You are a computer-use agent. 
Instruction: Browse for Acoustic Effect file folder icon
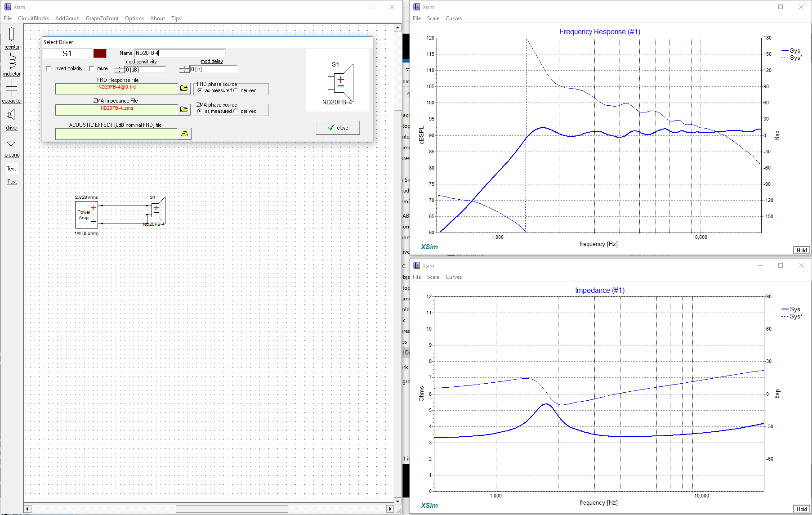184,134
